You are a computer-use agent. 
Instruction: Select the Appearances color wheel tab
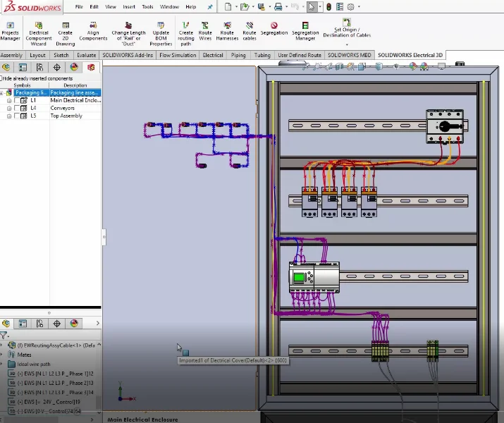click(74, 68)
